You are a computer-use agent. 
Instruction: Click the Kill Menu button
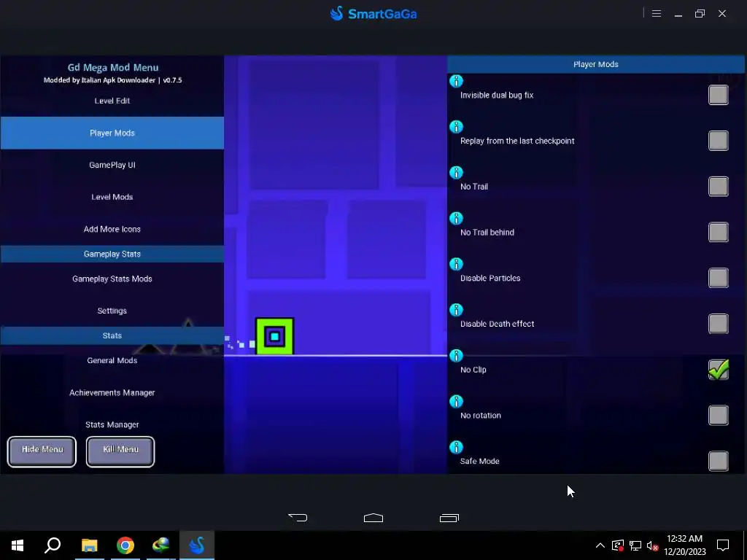(120, 451)
